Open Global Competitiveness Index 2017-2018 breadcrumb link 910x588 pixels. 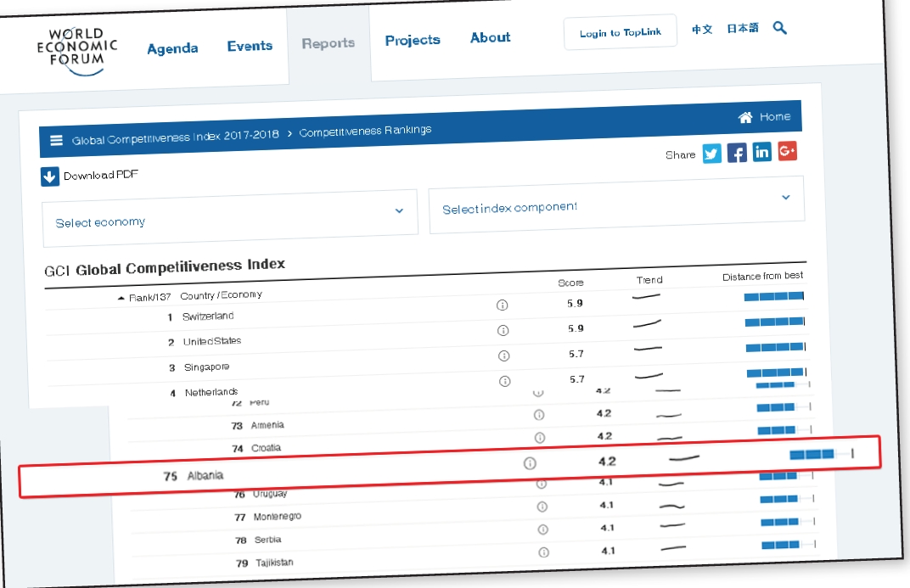click(x=175, y=137)
